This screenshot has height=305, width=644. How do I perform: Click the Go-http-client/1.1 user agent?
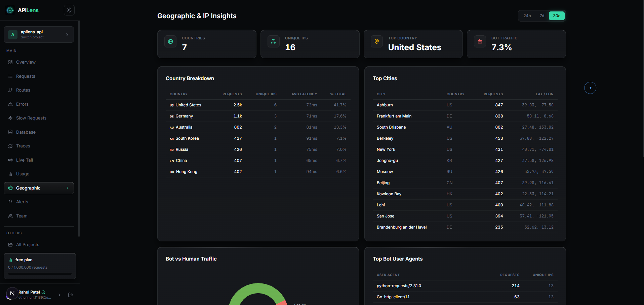(393, 297)
